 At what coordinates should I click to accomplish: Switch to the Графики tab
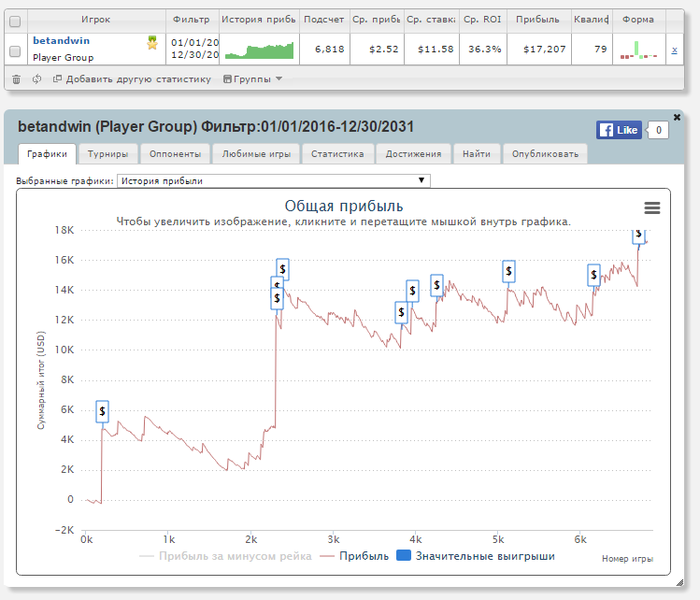47,154
